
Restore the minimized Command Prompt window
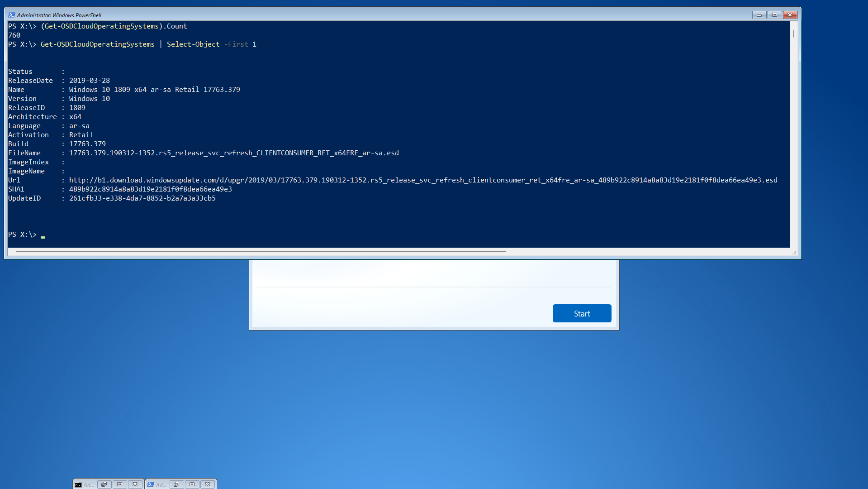pos(104,484)
